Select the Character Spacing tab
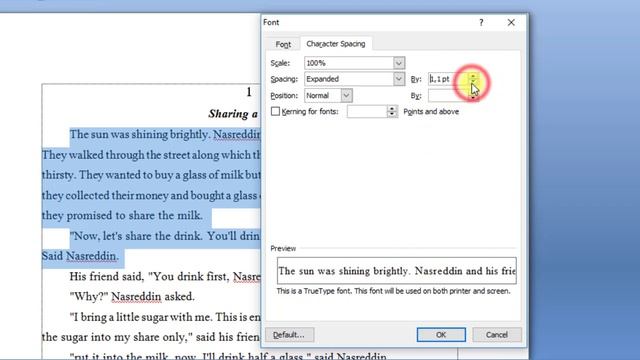This screenshot has width=640, height=360. 336,44
